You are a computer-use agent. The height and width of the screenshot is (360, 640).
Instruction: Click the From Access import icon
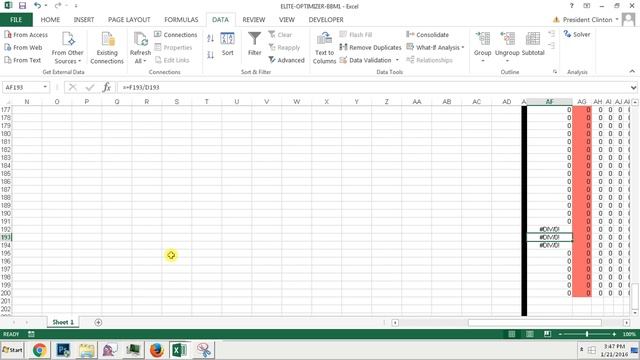tap(8, 35)
